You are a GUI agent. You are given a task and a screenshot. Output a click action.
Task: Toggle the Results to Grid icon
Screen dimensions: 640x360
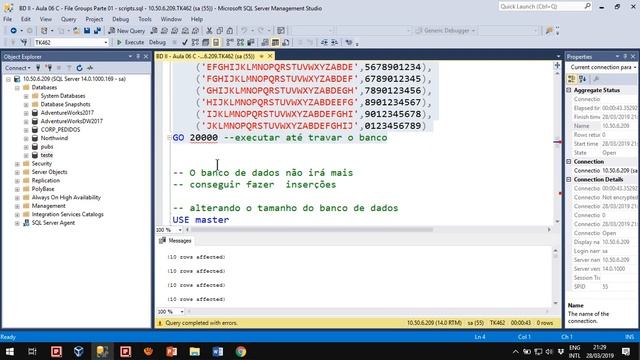click(276, 42)
